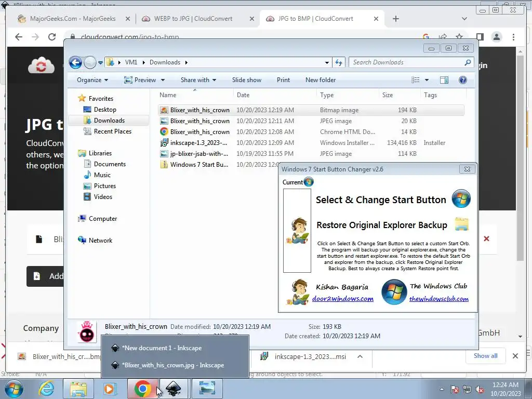Open Desktop in navigation pane

(105, 110)
